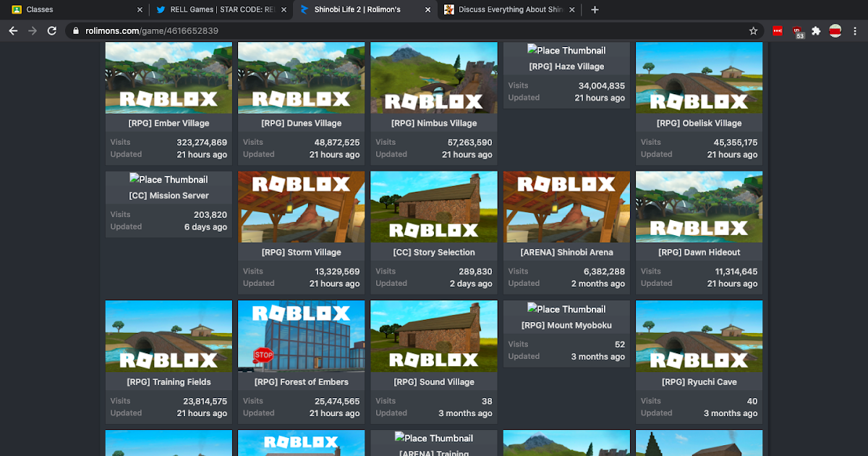This screenshot has width=868, height=456.
Task: Click the [CC] Mission Server title
Action: 169,196
